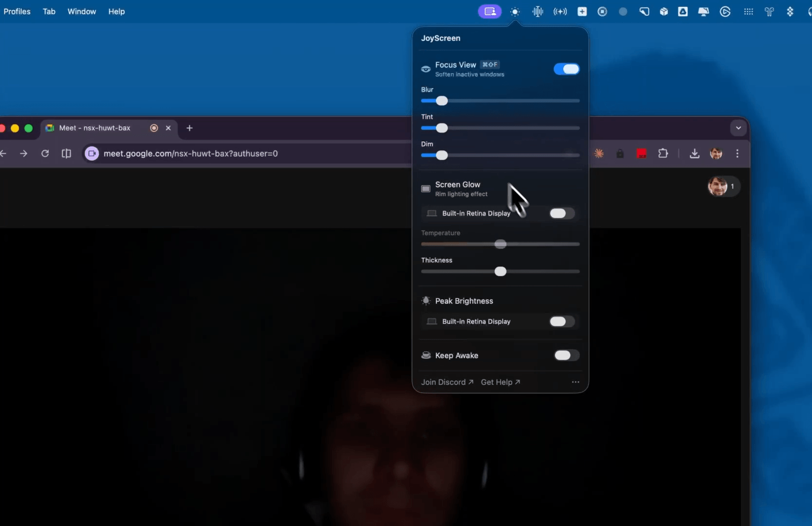Enable Screen Glow for Built-in Retina Display
Image resolution: width=812 pixels, height=526 pixels.
[x=561, y=213]
